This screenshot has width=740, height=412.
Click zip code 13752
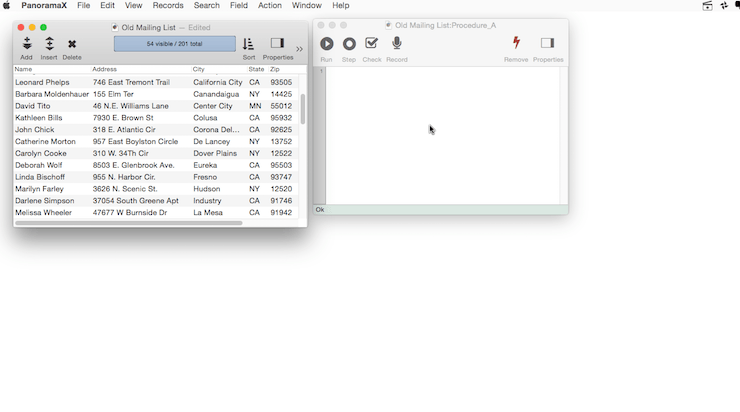coord(281,141)
